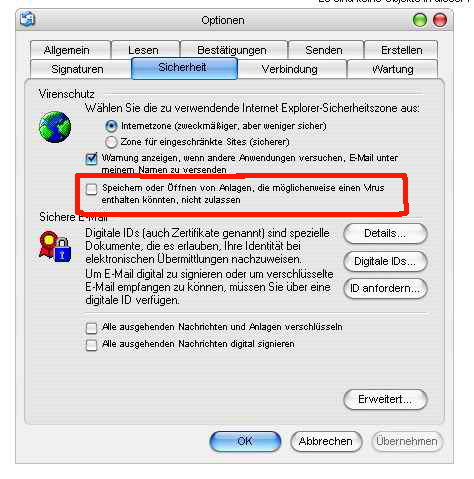Click the globe icon under Virenschutz
474x479 pixels.
(55, 127)
